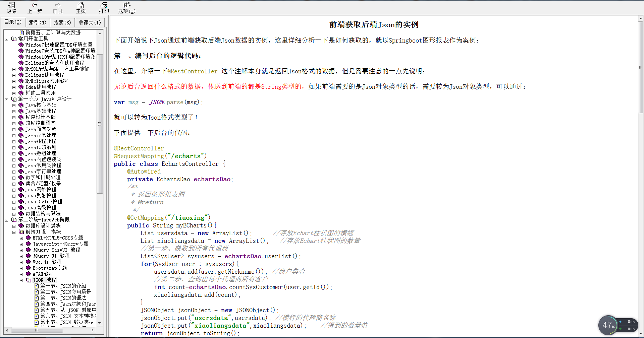Click the book icon next to Eclipse的安装和使用教程
This screenshot has height=338, width=644.
click(21, 63)
